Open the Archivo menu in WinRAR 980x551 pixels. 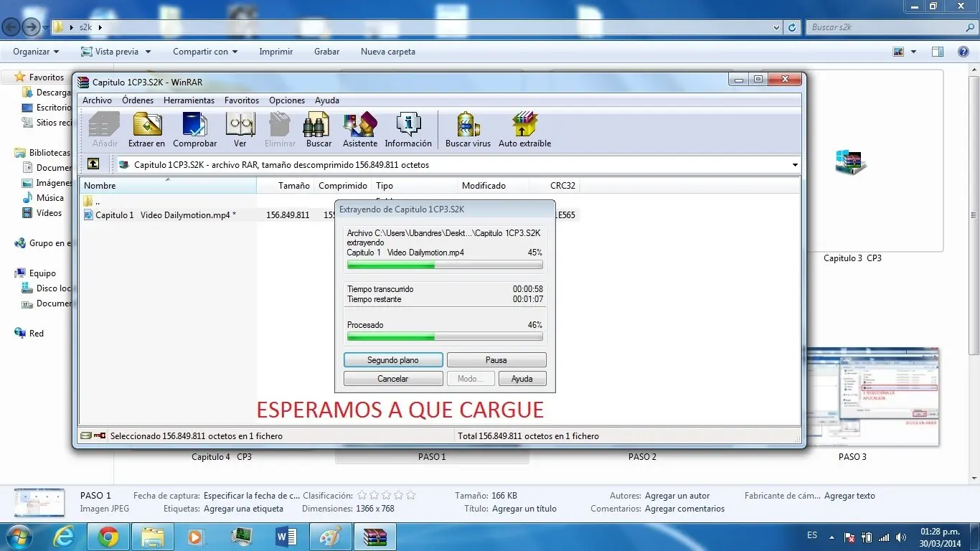tap(97, 100)
